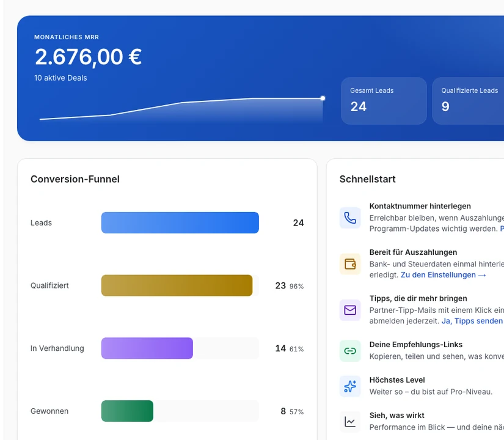
Task: Click the sparkle icon for Höchstes Level
Action: (x=350, y=386)
